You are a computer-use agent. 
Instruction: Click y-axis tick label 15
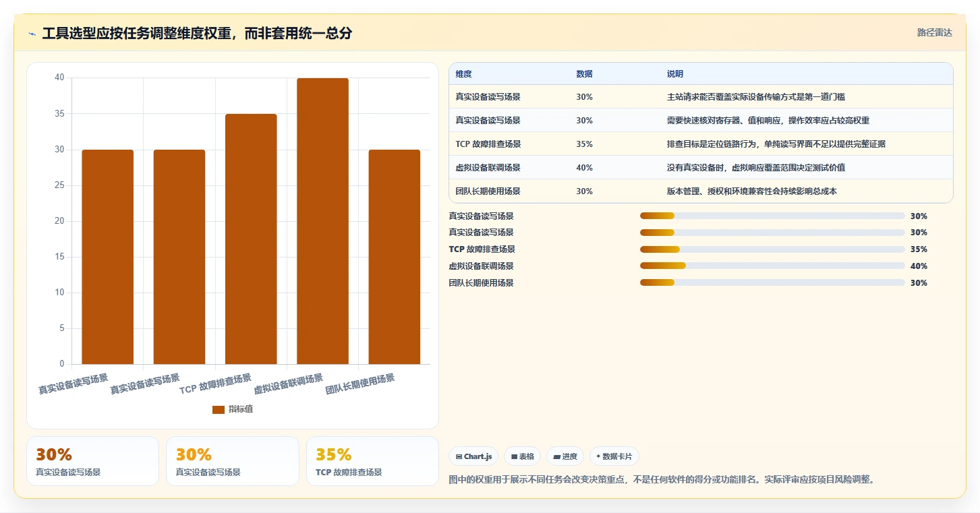(x=59, y=257)
